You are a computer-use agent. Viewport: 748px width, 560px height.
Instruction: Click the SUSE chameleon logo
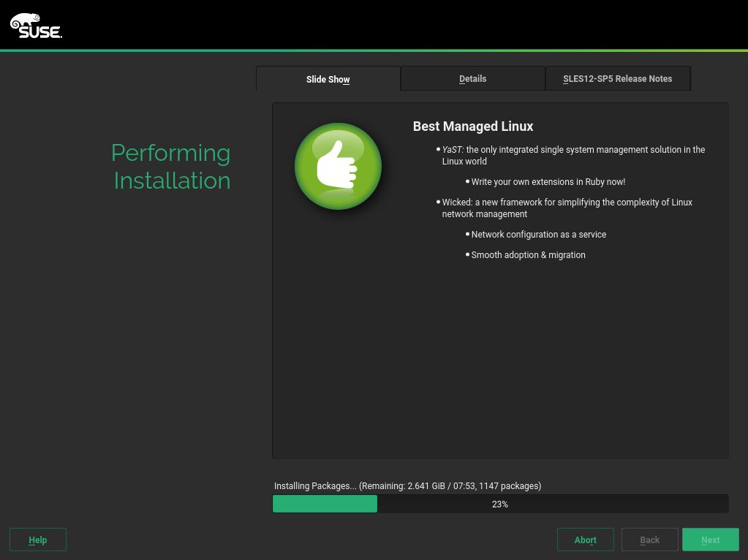35,26
